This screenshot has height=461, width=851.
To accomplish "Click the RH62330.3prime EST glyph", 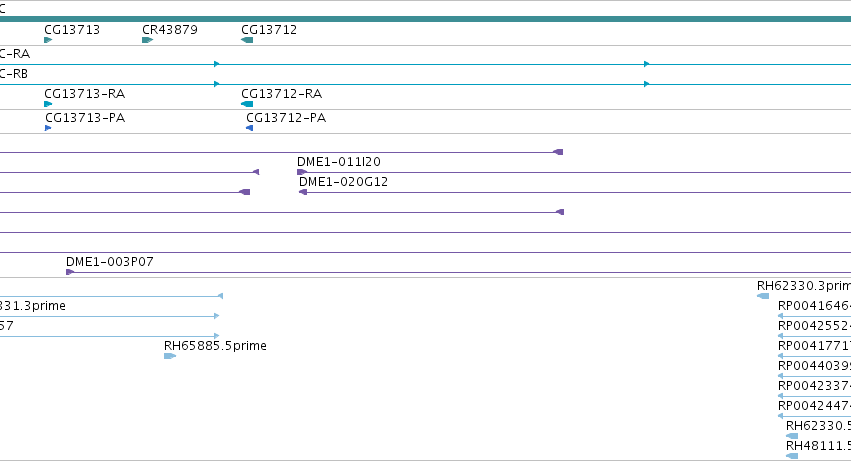I will pyautogui.click(x=763, y=296).
